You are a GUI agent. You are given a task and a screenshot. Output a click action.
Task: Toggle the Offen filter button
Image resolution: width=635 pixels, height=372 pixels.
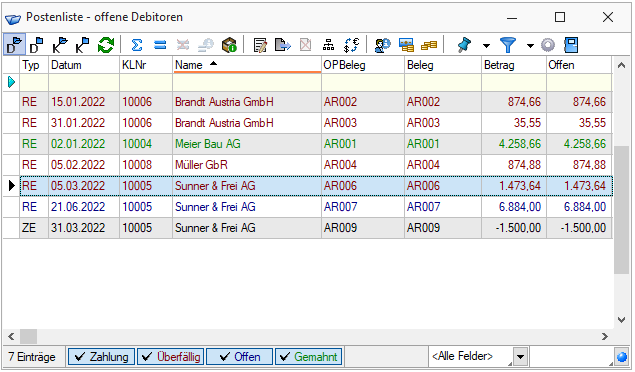(239, 357)
